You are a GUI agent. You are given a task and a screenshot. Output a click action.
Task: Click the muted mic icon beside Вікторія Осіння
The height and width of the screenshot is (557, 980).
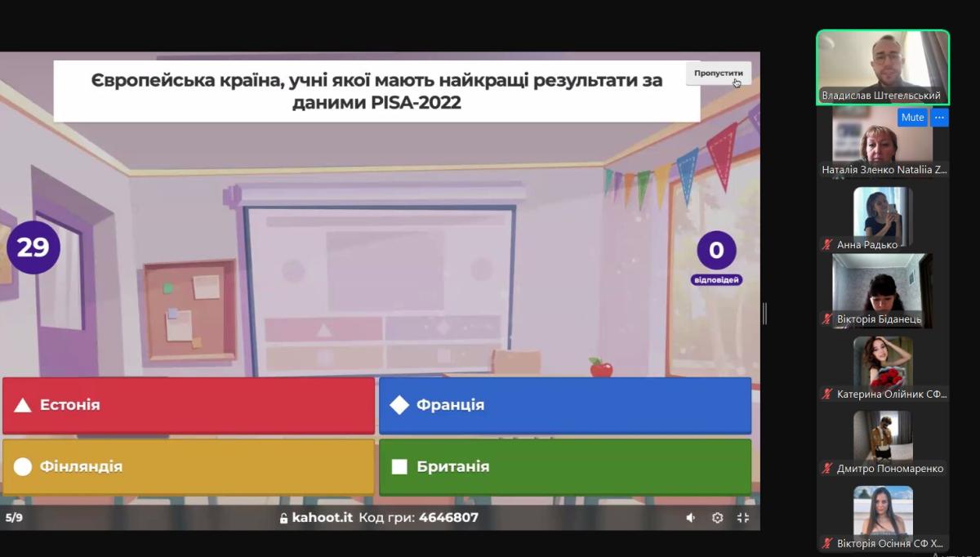827,543
